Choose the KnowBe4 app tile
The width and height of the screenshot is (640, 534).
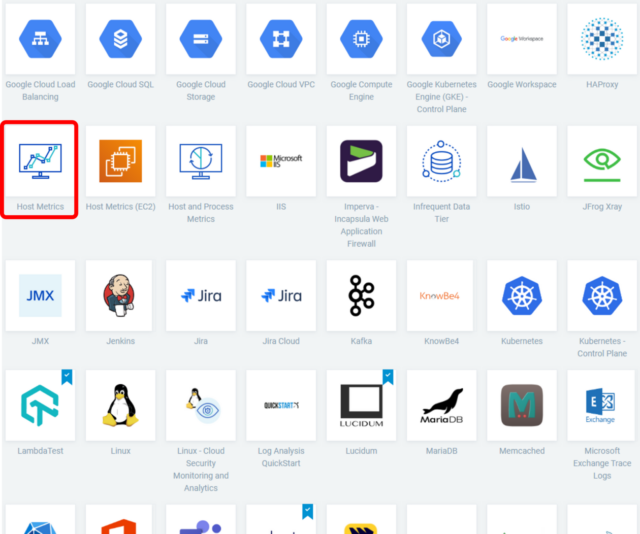(x=440, y=296)
